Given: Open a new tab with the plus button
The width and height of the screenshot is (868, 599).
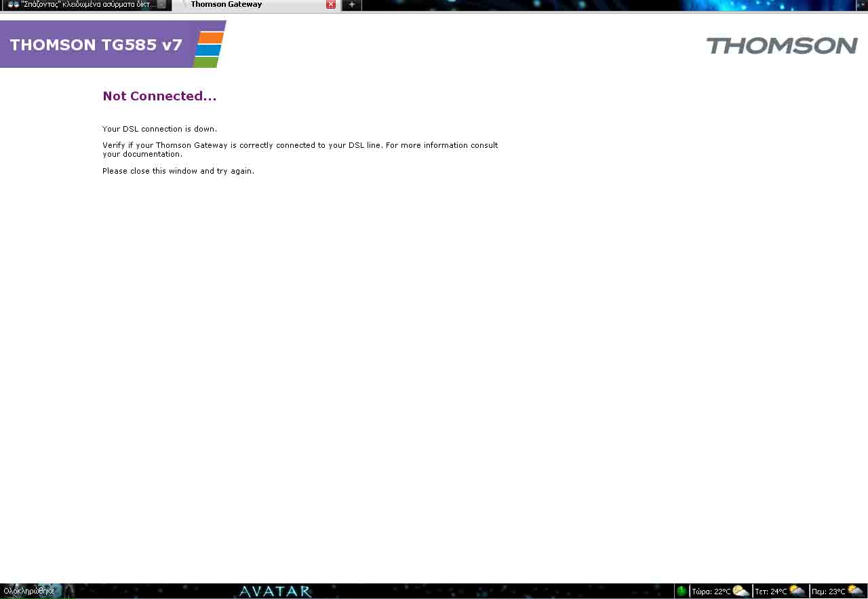Looking at the screenshot, I should [351, 5].
